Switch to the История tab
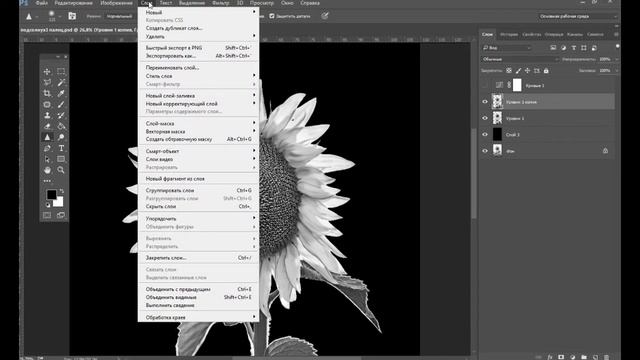 pyautogui.click(x=509, y=34)
